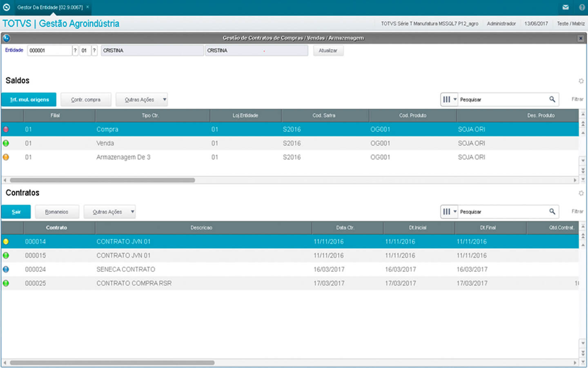Screen dimensions: 588x368
Task: Click the Atualizar button
Action: point(328,51)
